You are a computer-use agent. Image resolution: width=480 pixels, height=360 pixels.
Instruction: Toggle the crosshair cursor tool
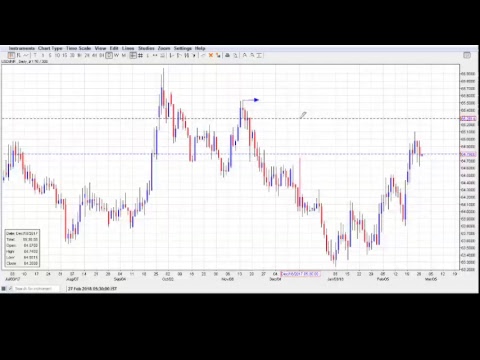pyautogui.click(x=133, y=55)
